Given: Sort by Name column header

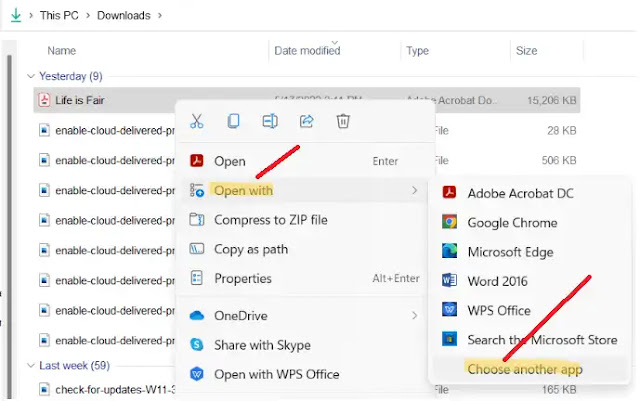Looking at the screenshot, I should coord(62,51).
